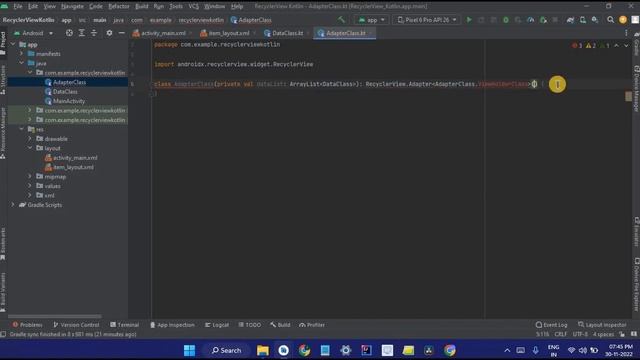Jump to the previous highlighted error arrow
640x360 pixels.
[x=616, y=45]
